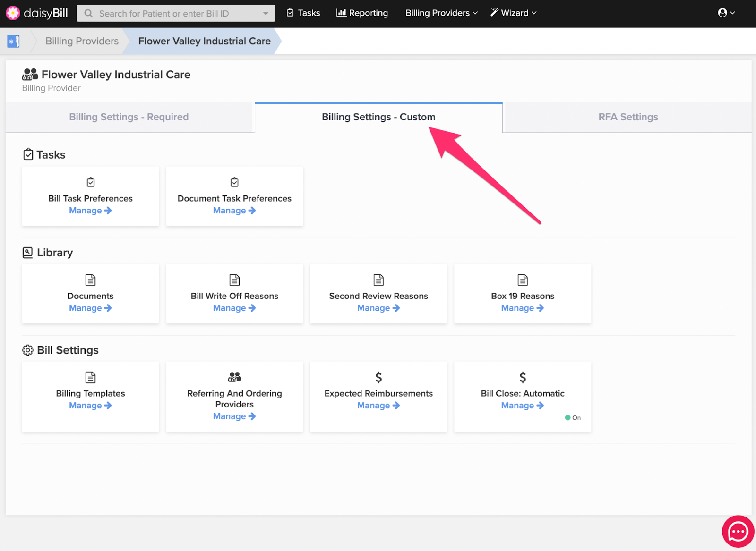Open the home breadcrumb icon
Image resolution: width=756 pixels, height=551 pixels.
tap(13, 41)
